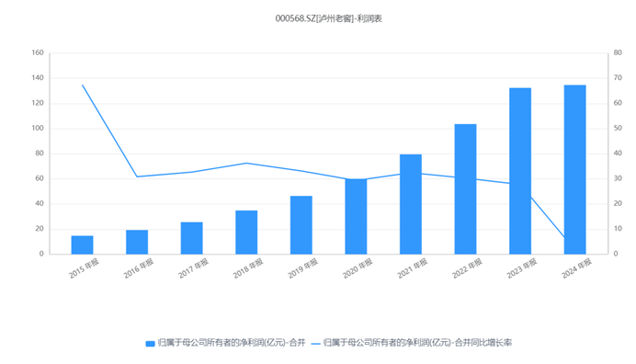
Task: Select the 2023 annual report bar
Action: pyautogui.click(x=520, y=171)
